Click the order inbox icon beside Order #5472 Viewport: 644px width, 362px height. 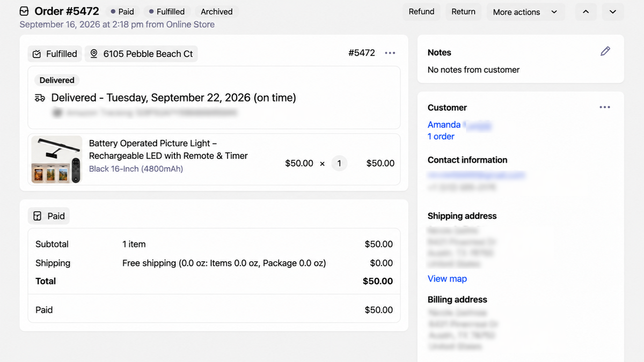[25, 11]
